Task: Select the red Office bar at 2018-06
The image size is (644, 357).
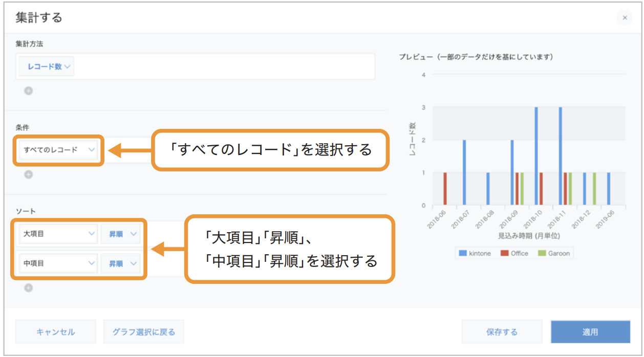Action: pyautogui.click(x=445, y=189)
